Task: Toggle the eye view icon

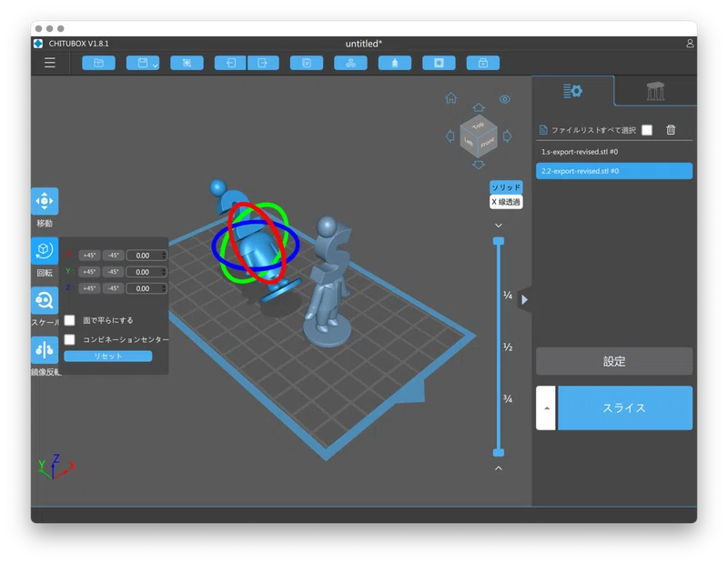Action: [505, 99]
